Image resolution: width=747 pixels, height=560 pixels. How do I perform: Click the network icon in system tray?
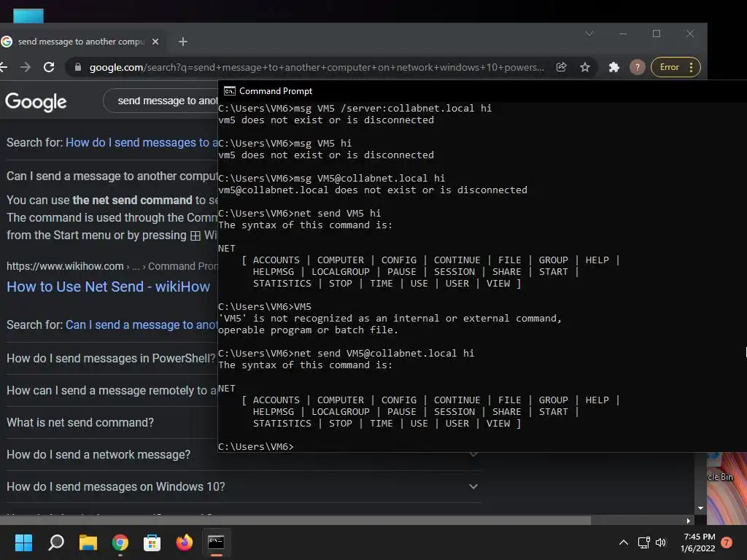pos(644,542)
